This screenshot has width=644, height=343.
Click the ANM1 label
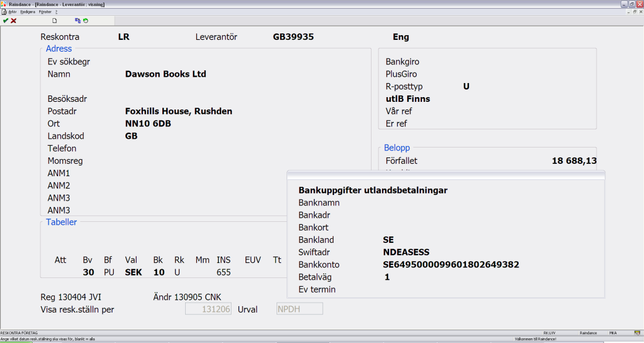coord(59,173)
